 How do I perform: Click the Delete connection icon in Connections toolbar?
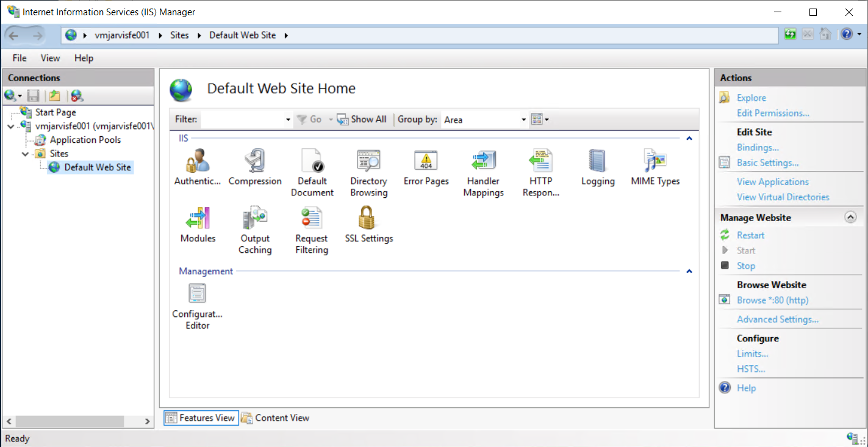pos(77,95)
